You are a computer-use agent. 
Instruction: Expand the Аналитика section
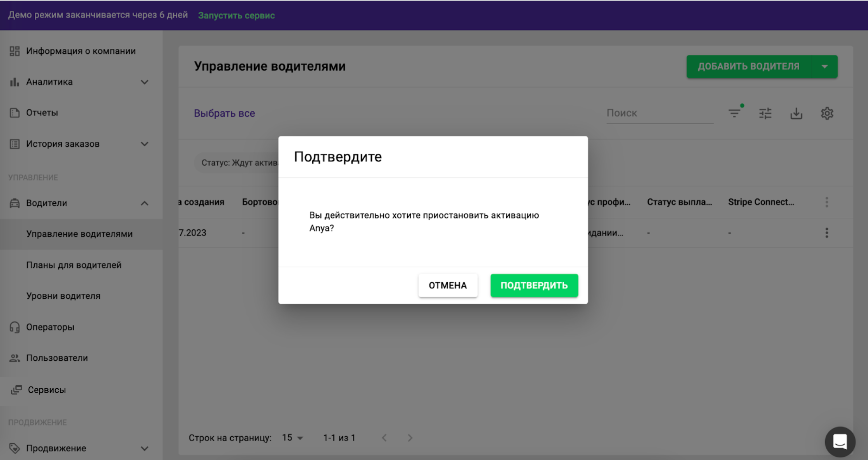tap(144, 82)
